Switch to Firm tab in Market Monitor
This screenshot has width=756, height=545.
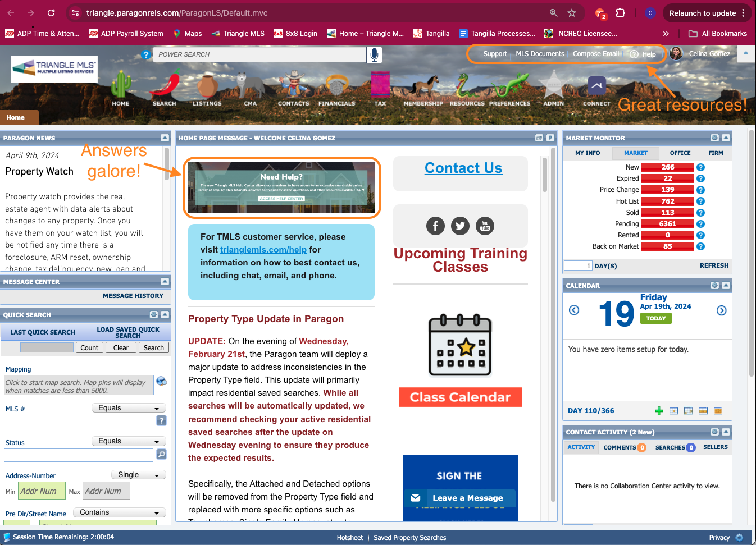tap(716, 153)
